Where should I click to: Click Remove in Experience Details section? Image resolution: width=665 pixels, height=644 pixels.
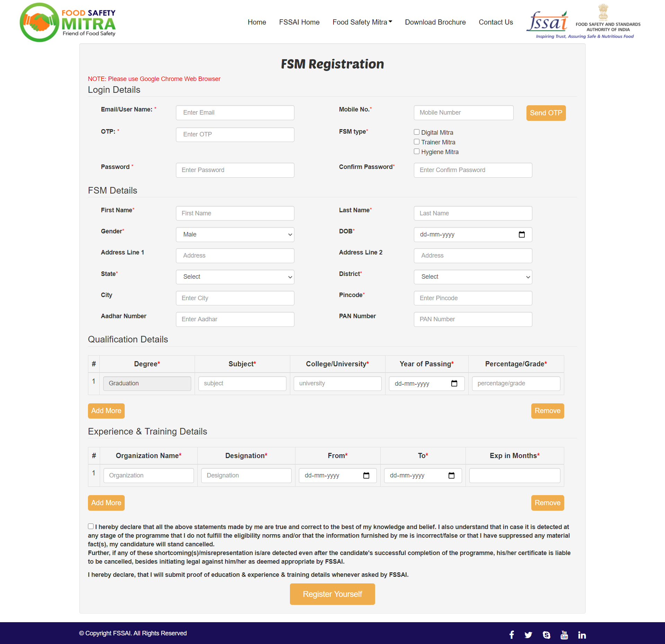(x=548, y=503)
